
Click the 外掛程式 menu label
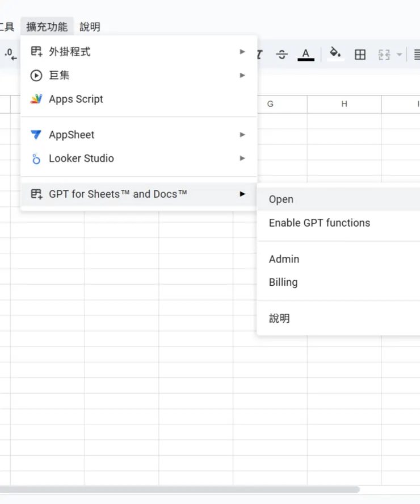tap(70, 52)
